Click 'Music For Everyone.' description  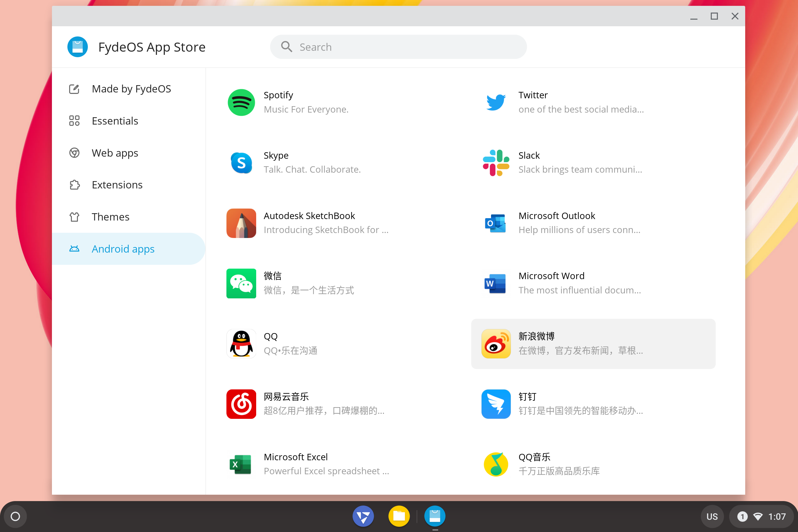[x=306, y=110]
